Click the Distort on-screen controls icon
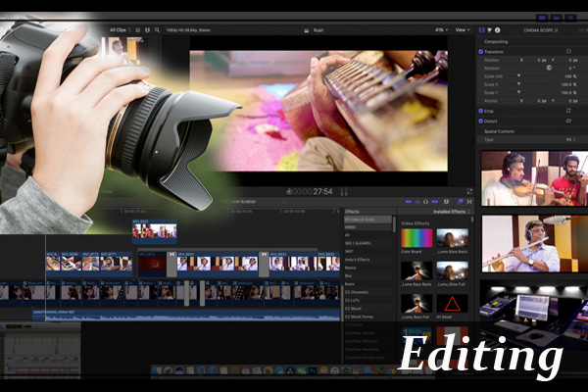This screenshot has height=392, width=588. 568,122
